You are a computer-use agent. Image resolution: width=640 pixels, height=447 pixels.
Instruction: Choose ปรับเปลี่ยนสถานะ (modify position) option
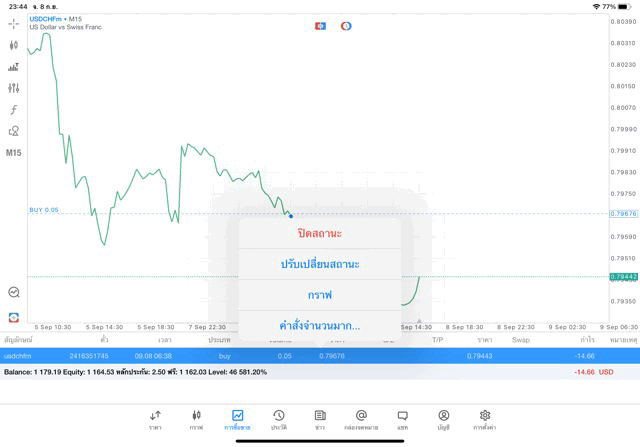click(x=320, y=264)
